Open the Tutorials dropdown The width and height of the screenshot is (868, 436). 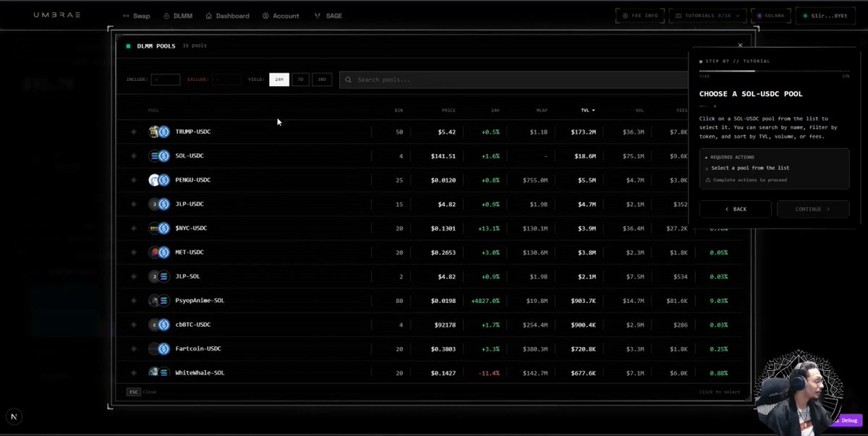(x=709, y=15)
